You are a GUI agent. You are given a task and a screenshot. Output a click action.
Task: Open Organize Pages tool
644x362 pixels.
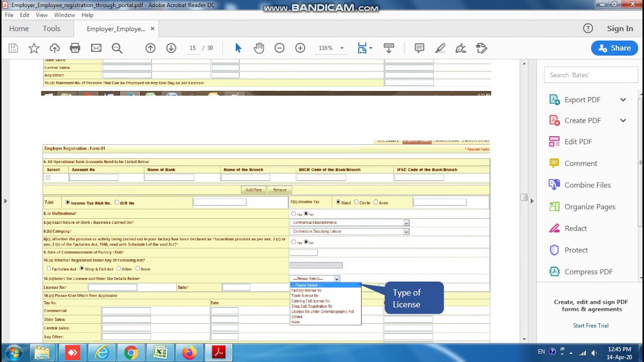(590, 207)
